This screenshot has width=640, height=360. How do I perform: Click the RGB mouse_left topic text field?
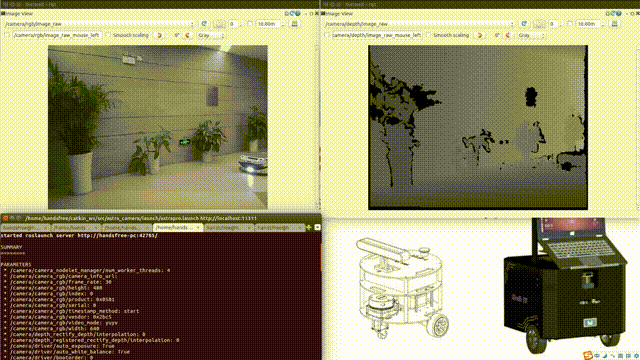[57, 36]
